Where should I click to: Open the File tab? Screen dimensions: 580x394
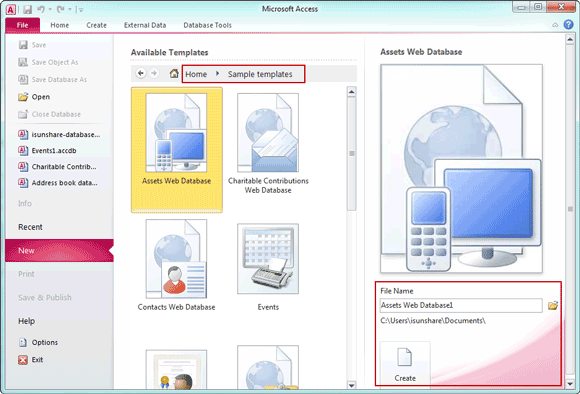tap(22, 25)
